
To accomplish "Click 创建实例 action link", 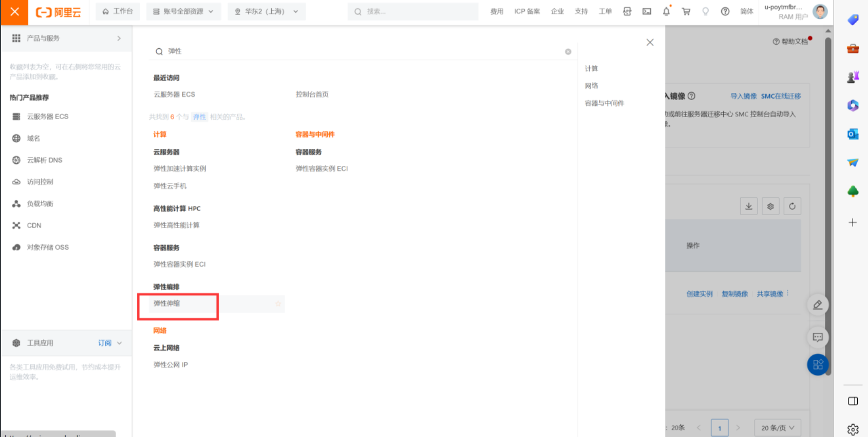I will [699, 294].
